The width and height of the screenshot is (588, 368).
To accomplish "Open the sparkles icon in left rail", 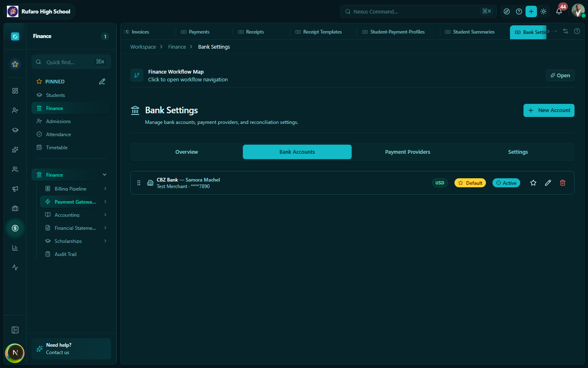I will [x=15, y=150].
